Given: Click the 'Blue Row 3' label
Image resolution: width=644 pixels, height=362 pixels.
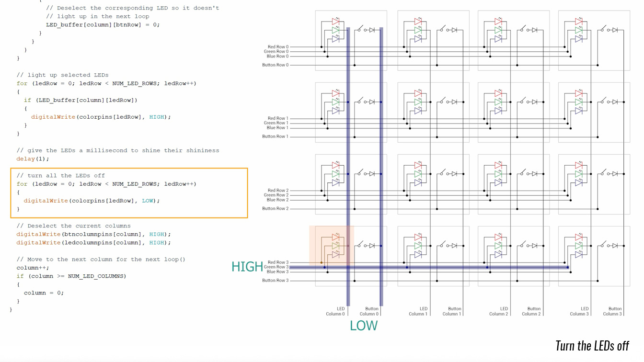Looking at the screenshot, I should point(277,272).
